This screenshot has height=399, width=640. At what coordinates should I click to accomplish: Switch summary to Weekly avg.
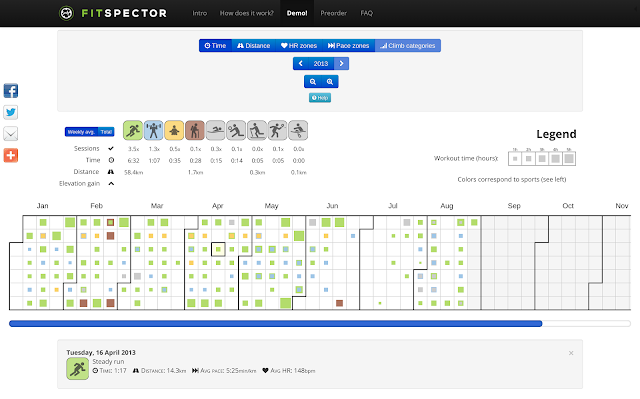tap(81, 132)
